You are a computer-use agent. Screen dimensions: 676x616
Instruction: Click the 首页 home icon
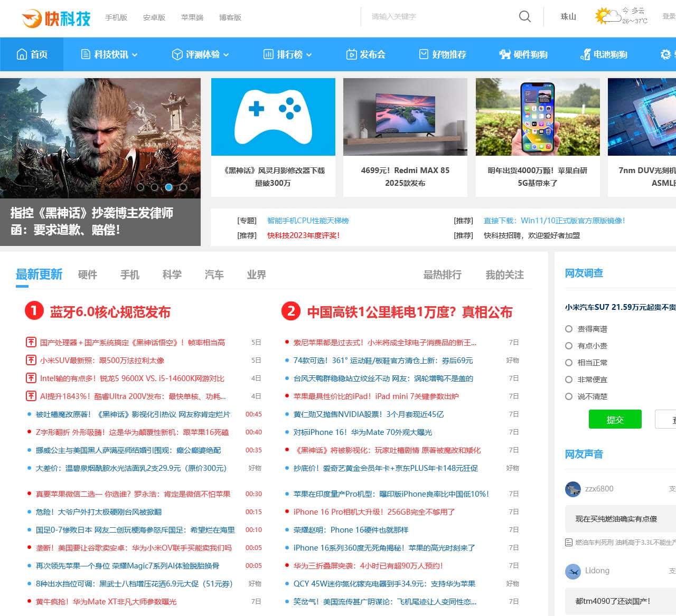22,54
